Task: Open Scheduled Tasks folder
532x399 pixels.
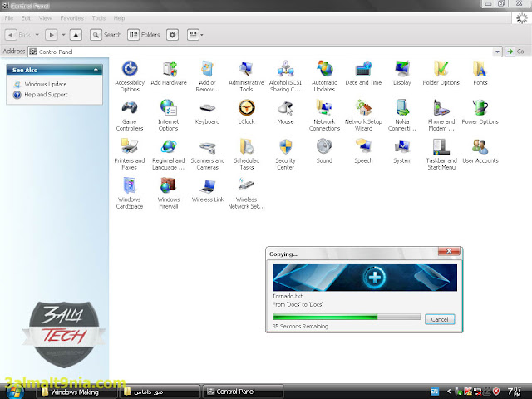Action: [246, 155]
